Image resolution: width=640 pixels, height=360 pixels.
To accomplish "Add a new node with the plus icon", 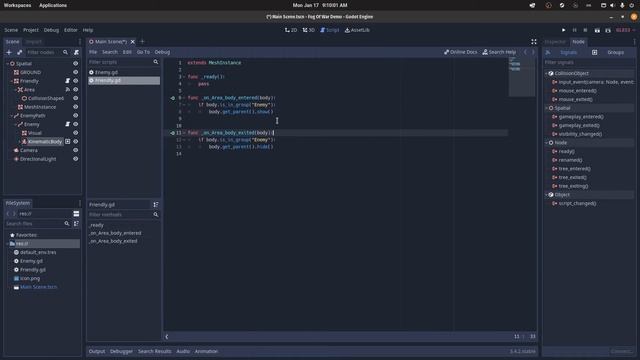I will pos(9,52).
